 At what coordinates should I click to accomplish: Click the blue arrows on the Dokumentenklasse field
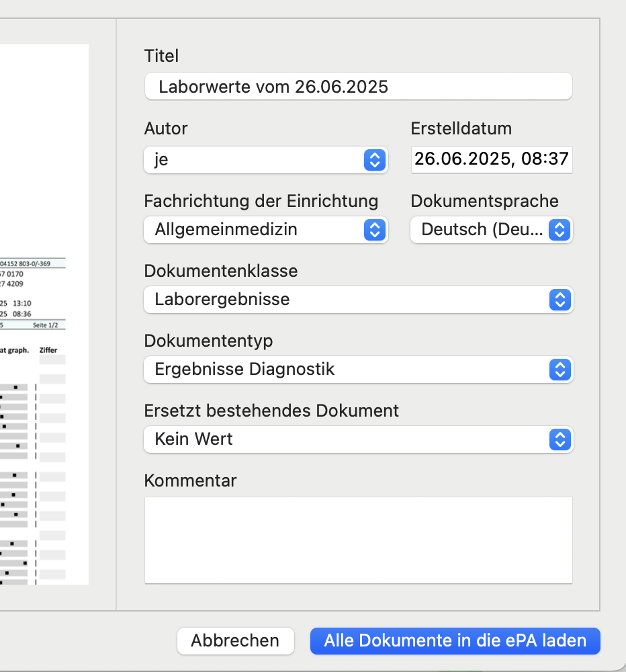[x=560, y=300]
